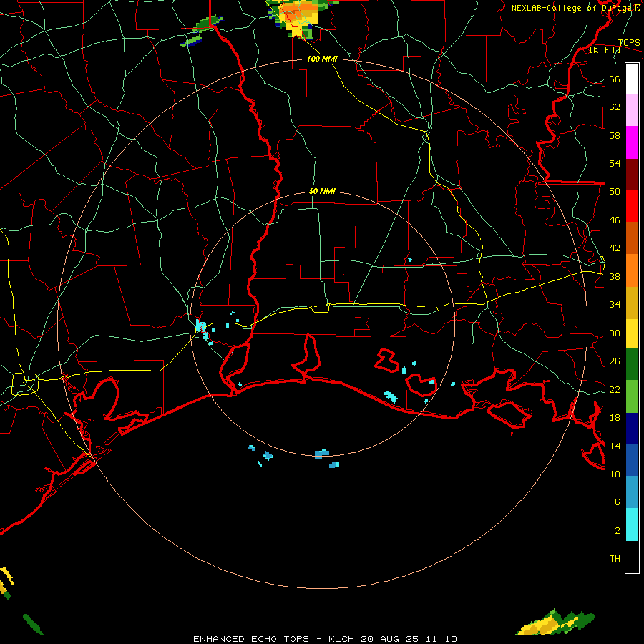Click the black TH threshold swatch
The height and width of the screenshot is (644, 644).
point(632,557)
